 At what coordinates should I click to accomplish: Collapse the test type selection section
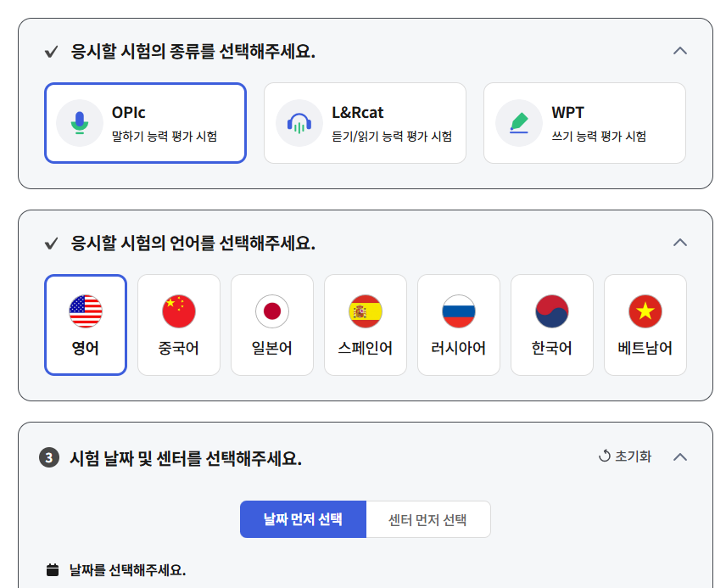[x=680, y=51]
